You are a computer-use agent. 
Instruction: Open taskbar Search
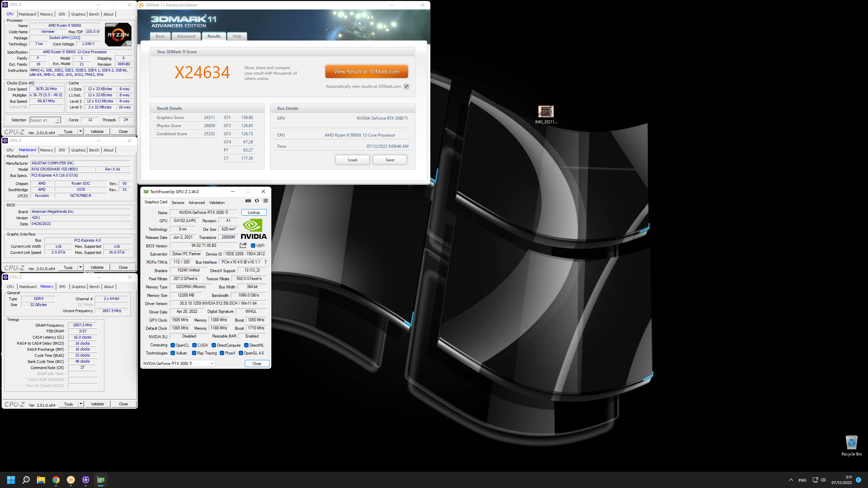(x=26, y=480)
